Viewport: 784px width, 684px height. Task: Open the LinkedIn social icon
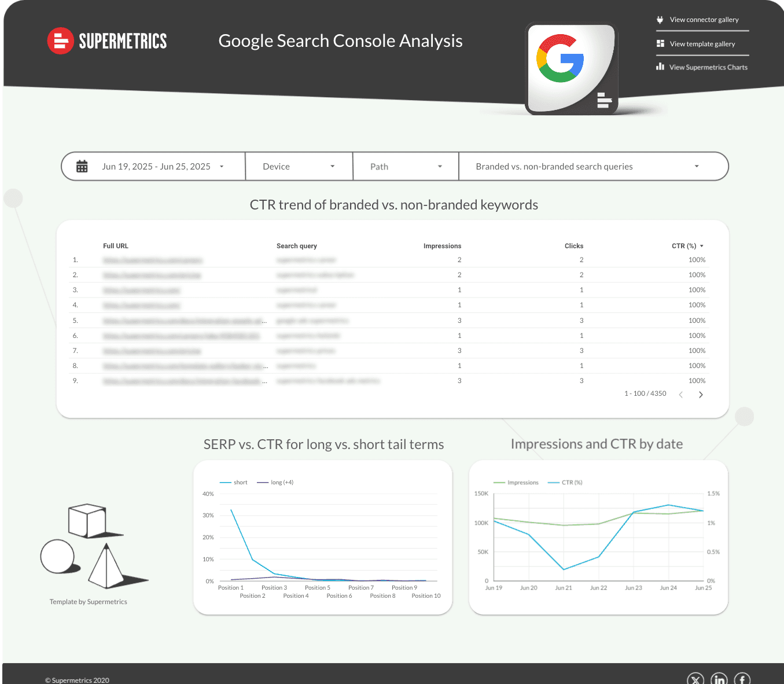[x=719, y=680]
